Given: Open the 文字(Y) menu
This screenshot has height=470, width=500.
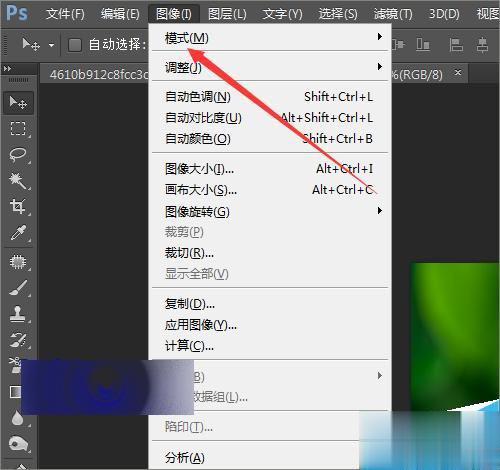Looking at the screenshot, I should (282, 14).
